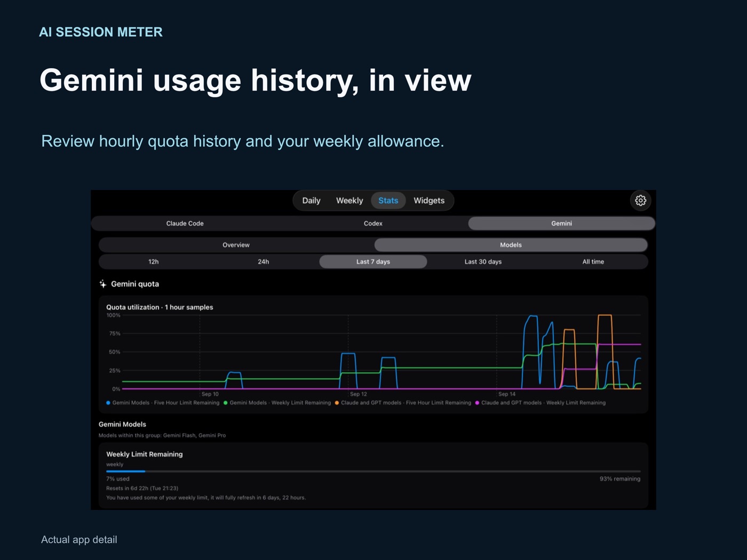This screenshot has width=747, height=560.
Task: Click the '7% used' label
Action: (118, 479)
